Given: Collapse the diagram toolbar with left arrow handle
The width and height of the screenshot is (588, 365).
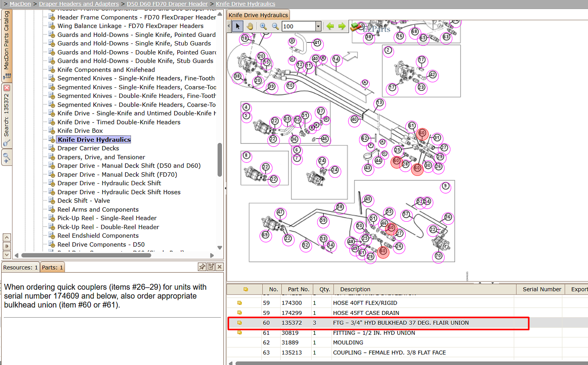Looking at the screenshot, I should (x=229, y=26).
